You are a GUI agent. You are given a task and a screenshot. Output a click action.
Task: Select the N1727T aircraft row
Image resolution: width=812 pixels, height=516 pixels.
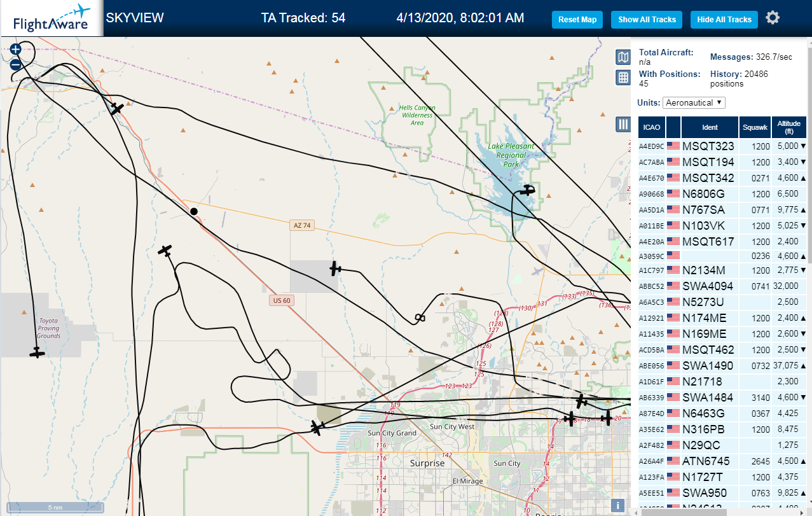723,477
